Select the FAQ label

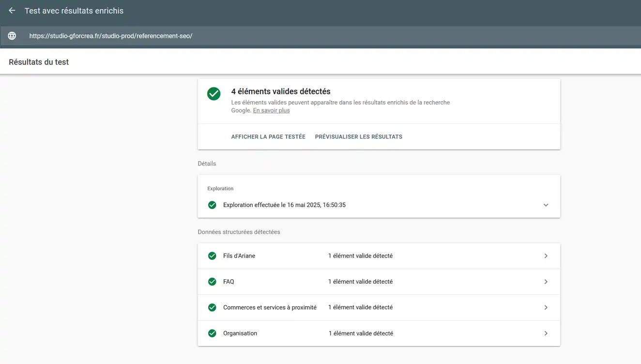click(229, 282)
